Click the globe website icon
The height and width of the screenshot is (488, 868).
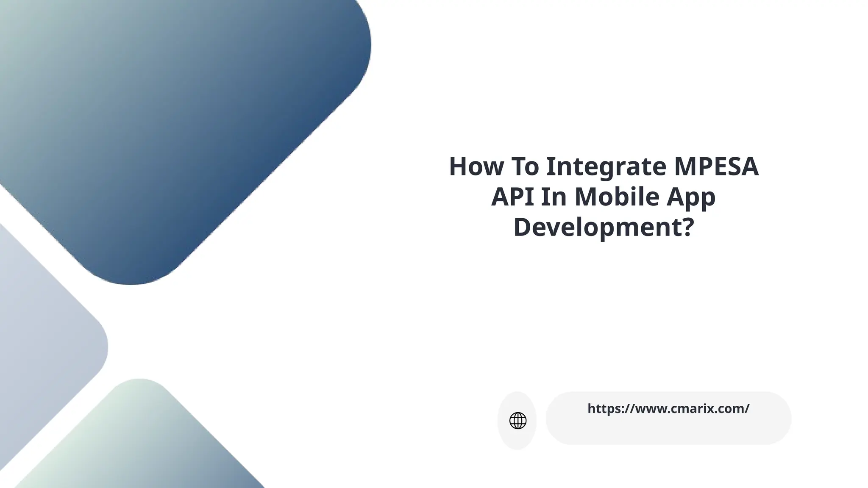[x=517, y=421]
